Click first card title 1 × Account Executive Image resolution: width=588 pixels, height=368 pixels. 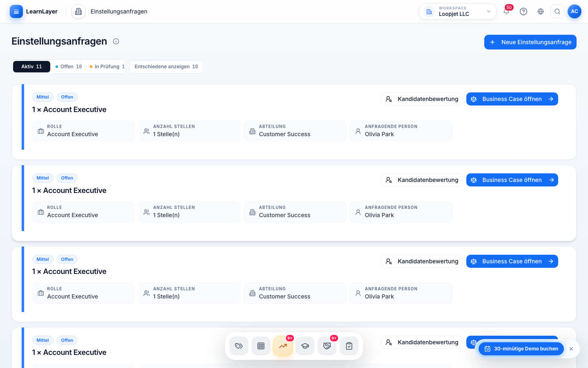pos(69,110)
